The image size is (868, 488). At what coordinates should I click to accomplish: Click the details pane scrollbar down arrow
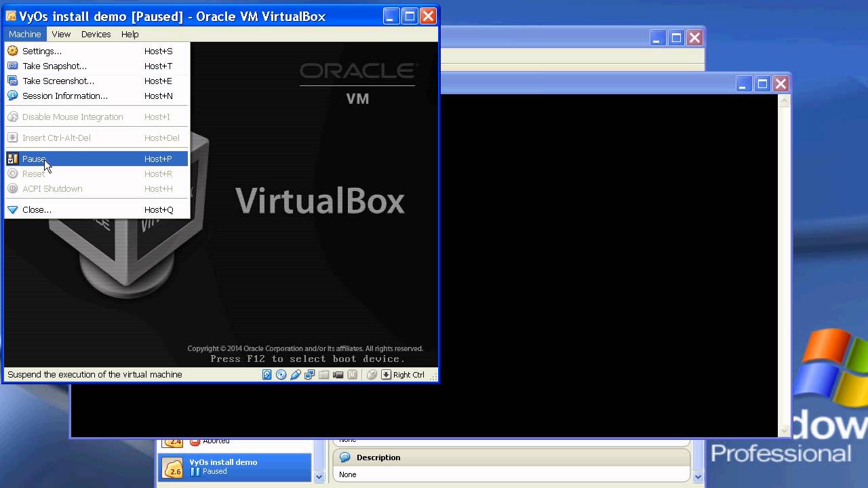tap(698, 477)
